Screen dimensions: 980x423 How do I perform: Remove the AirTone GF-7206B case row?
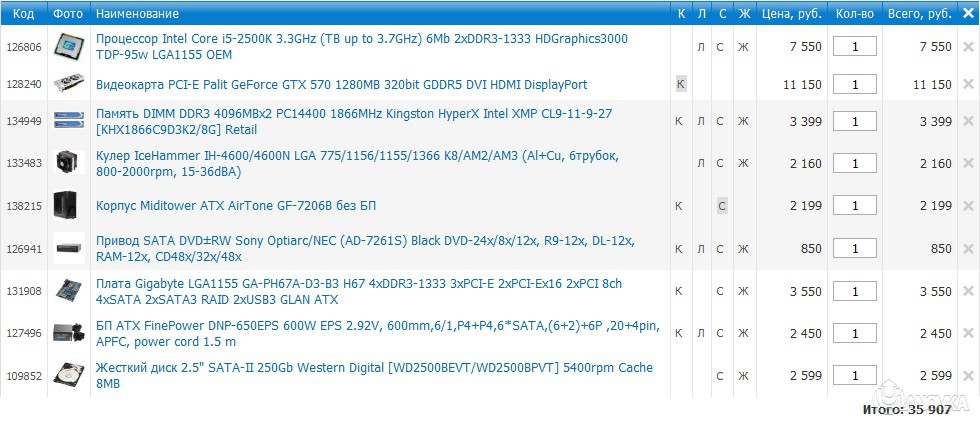coord(968,206)
